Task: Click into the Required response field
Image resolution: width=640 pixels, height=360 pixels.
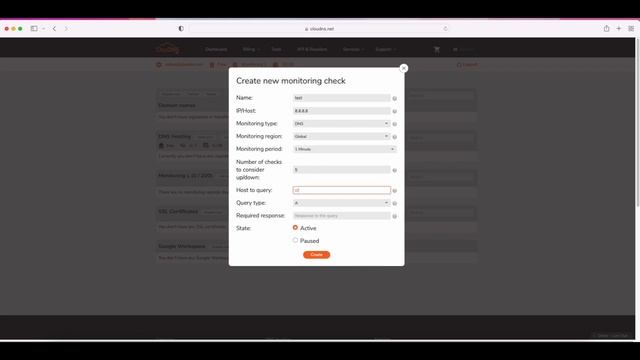Action: click(x=341, y=216)
